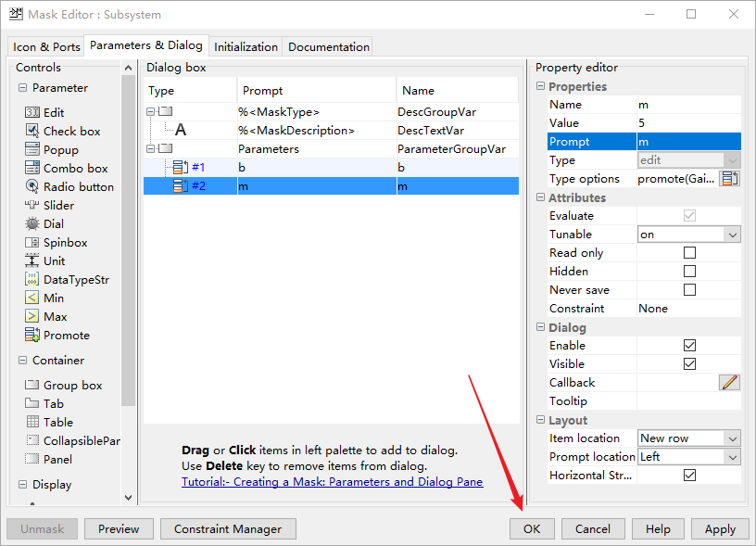
Task: Collapse the ParameterGroupVar tree node
Action: (x=150, y=148)
